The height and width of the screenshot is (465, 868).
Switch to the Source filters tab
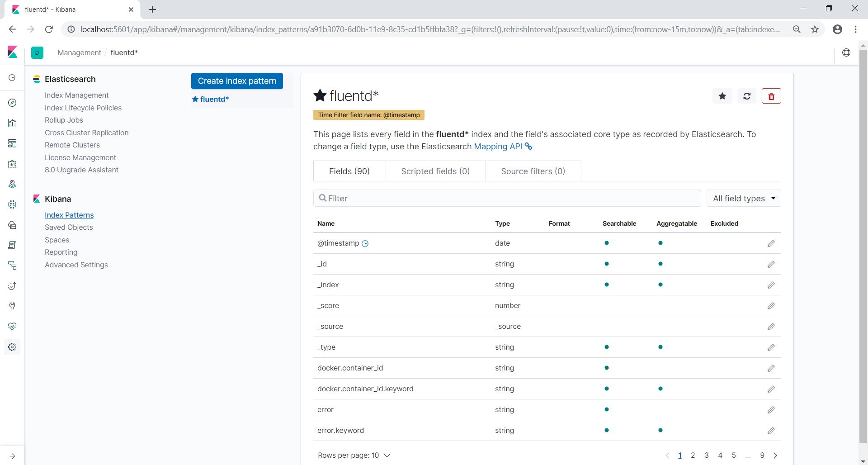[x=533, y=171]
